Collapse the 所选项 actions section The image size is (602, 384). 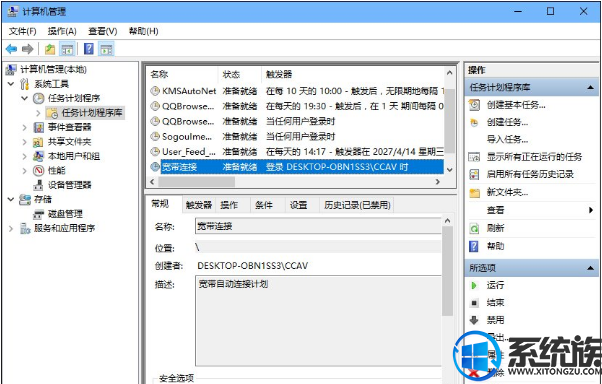[x=590, y=268]
